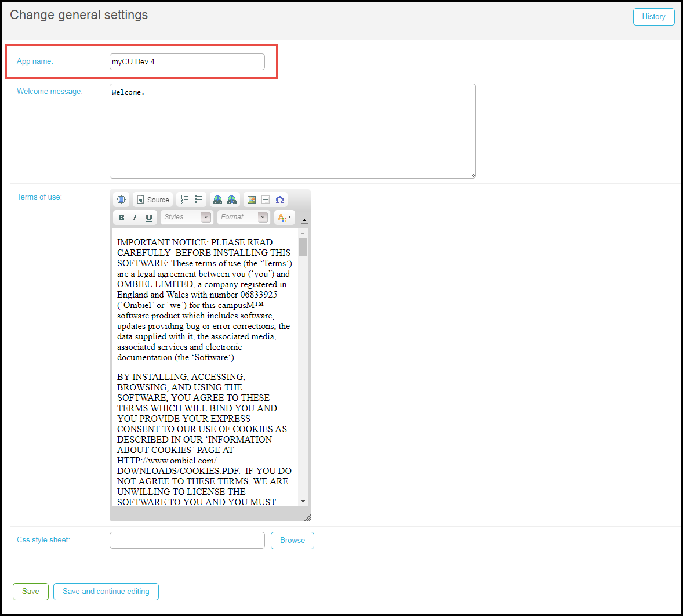Click the Save button
This screenshot has width=683, height=616.
point(31,591)
